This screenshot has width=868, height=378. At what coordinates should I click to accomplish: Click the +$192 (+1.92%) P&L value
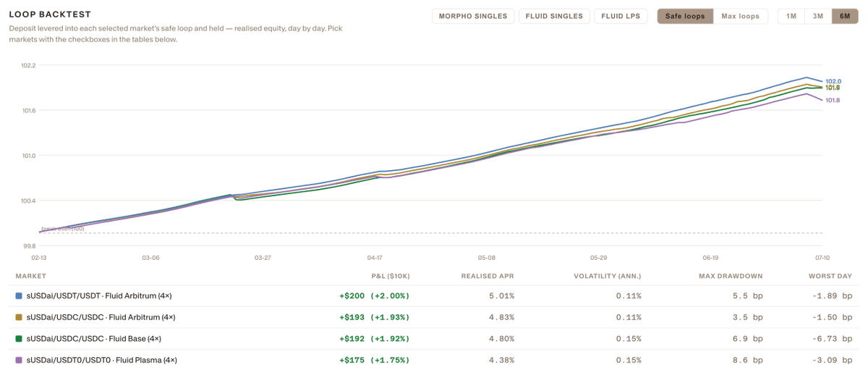[x=374, y=338]
